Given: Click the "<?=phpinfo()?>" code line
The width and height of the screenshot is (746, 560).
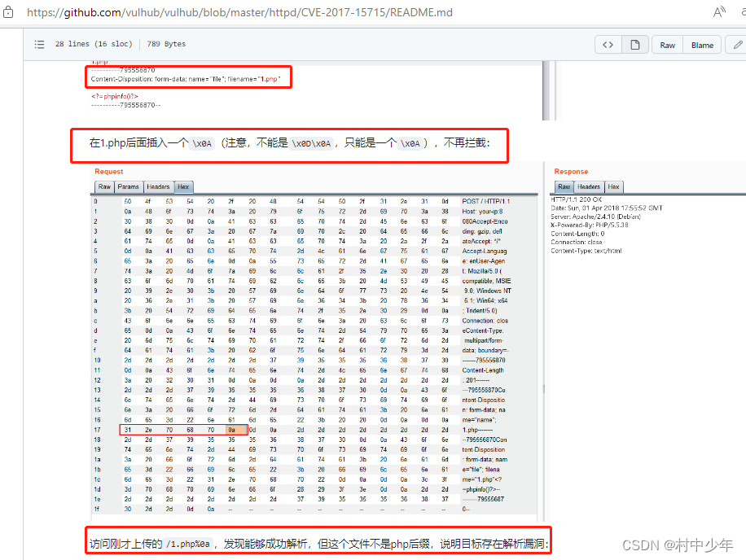Looking at the screenshot, I should (x=115, y=96).
